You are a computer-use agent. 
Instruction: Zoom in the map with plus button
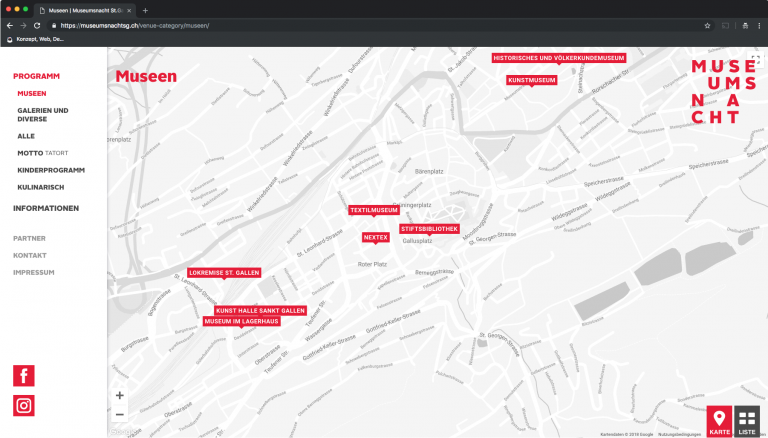point(120,395)
